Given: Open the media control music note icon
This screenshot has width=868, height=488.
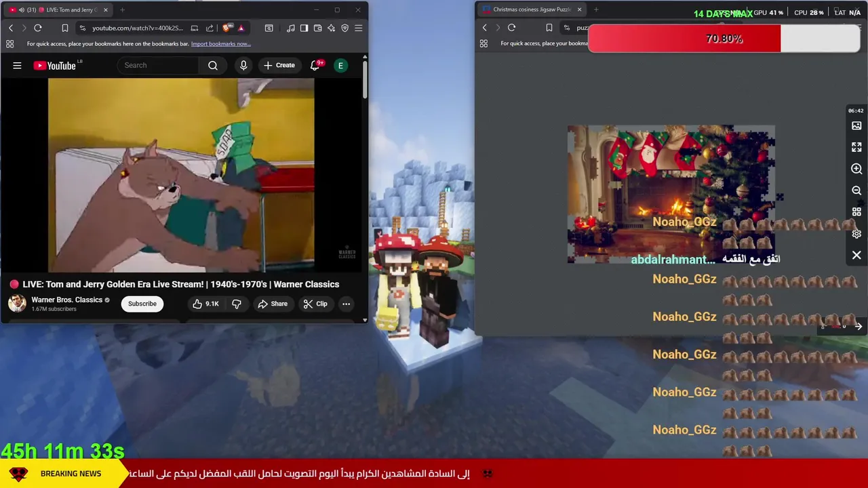Looking at the screenshot, I should pyautogui.click(x=290, y=28).
